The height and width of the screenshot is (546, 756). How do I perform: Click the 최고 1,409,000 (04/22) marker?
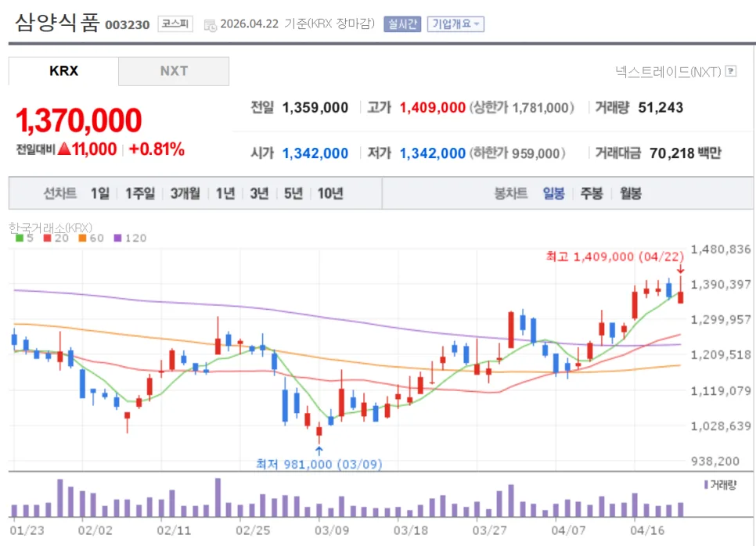coord(614,257)
